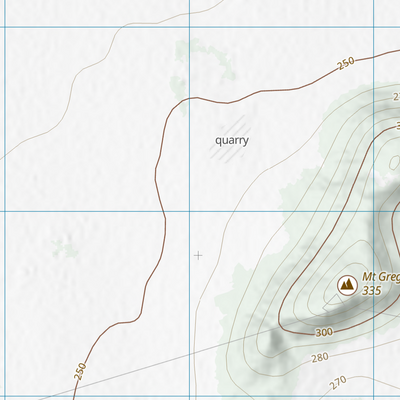Image resolution: width=400 pixels, height=400 pixels.
Task: Select the 270 contour label at bottom
Action: point(338,383)
